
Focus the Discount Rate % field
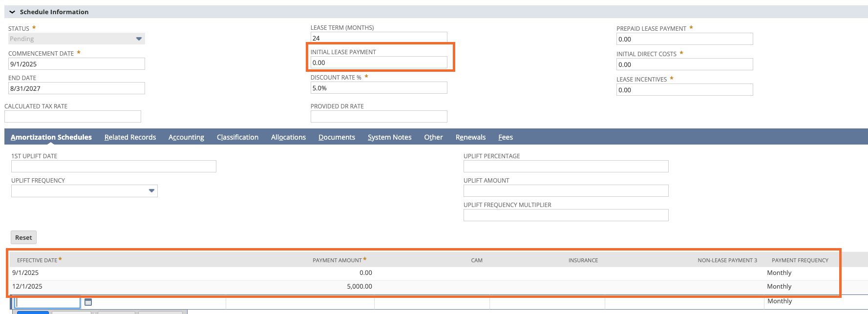379,88
